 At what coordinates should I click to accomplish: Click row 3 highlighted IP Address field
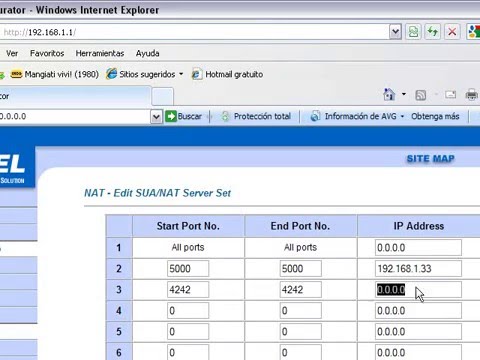418,290
